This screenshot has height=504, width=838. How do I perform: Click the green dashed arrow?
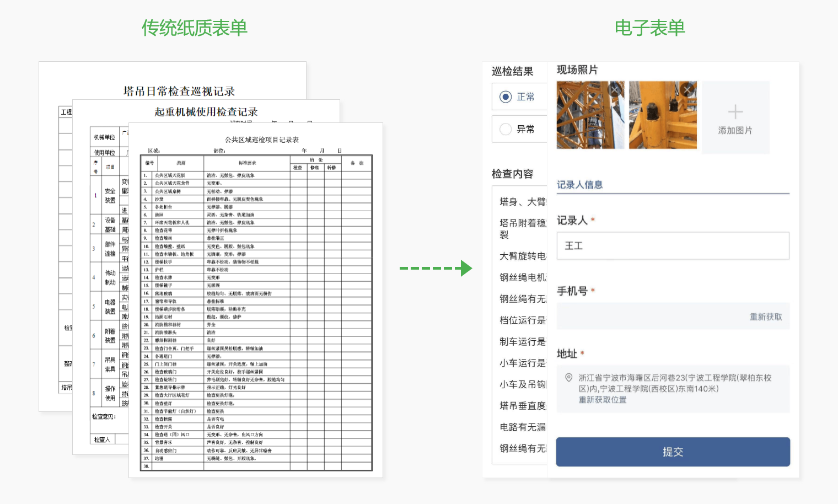click(436, 269)
